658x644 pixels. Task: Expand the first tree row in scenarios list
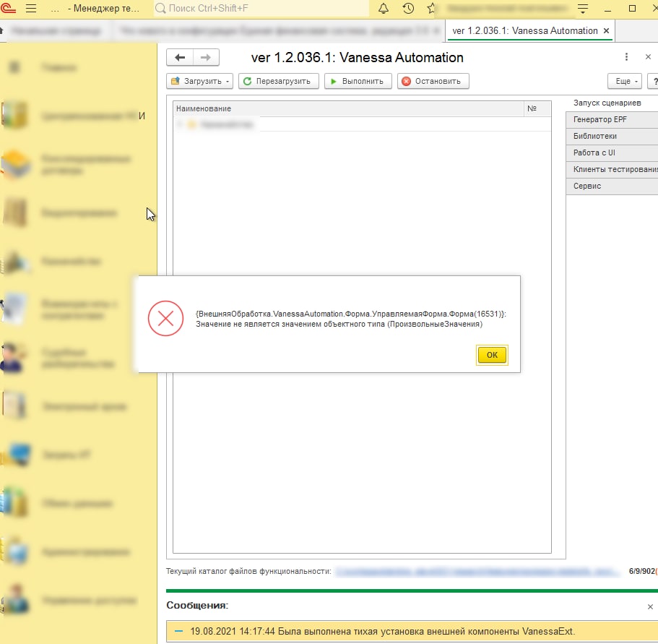(180, 124)
